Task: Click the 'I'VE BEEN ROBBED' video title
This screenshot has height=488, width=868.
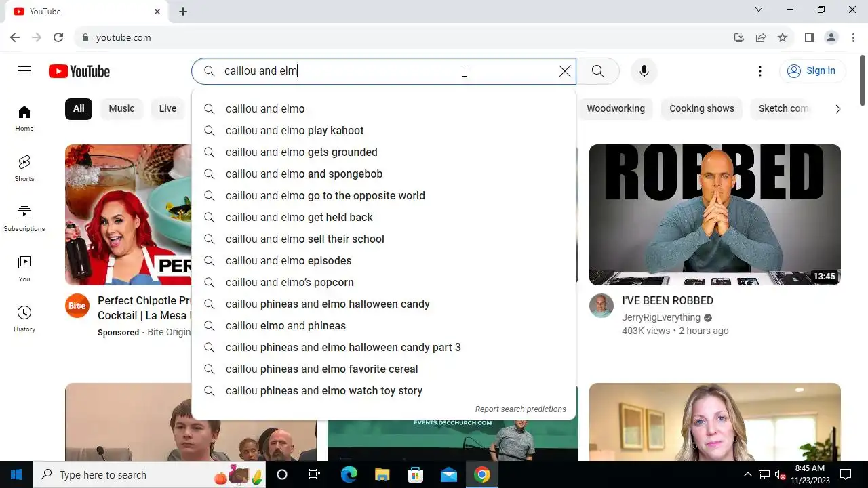Action: pos(667,300)
